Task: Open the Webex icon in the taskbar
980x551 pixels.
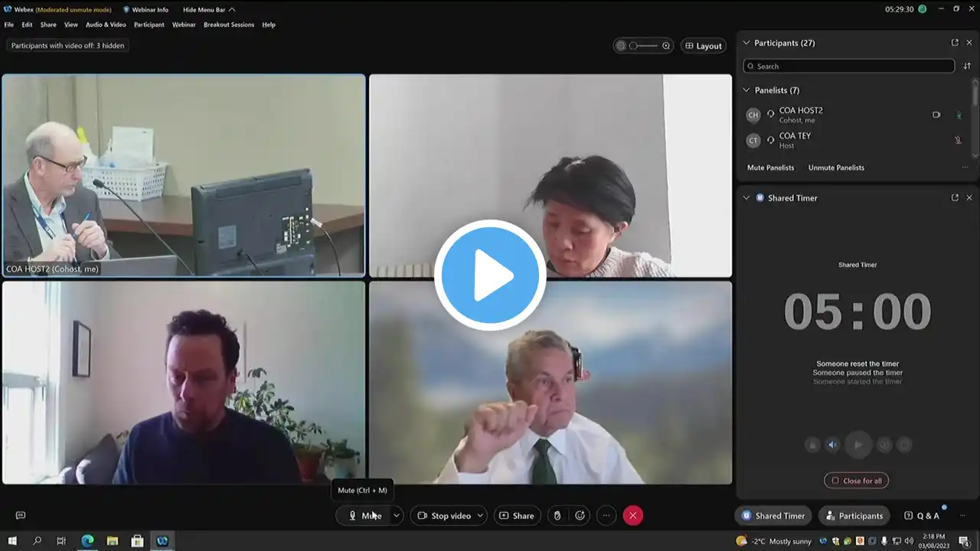Action: [x=163, y=541]
